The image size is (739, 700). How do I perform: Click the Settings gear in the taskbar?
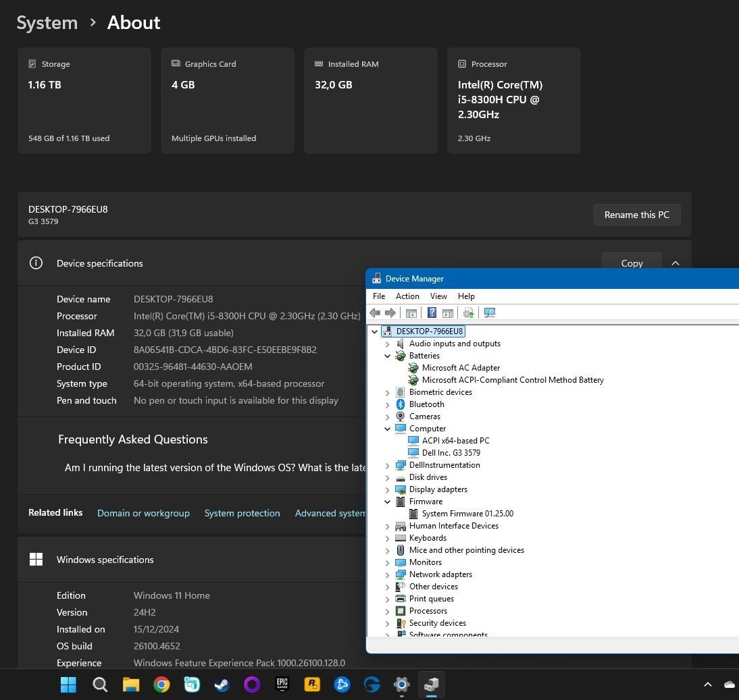pyautogui.click(x=401, y=684)
